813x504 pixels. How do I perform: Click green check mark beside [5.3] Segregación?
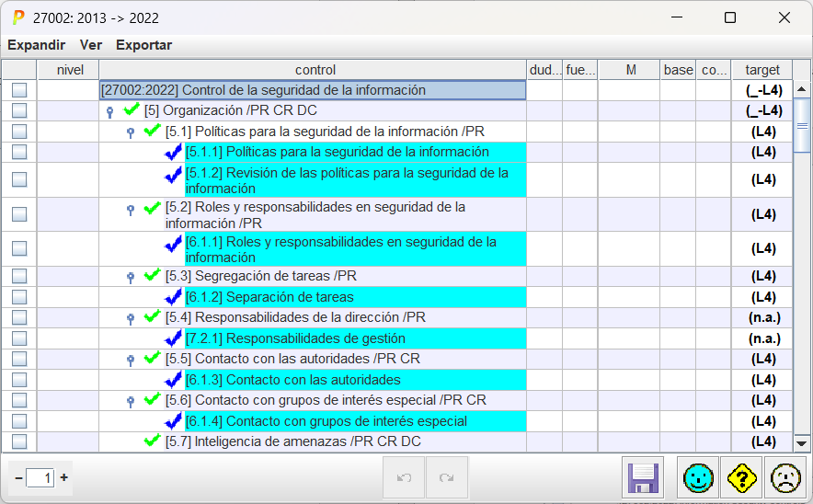pyautogui.click(x=152, y=275)
